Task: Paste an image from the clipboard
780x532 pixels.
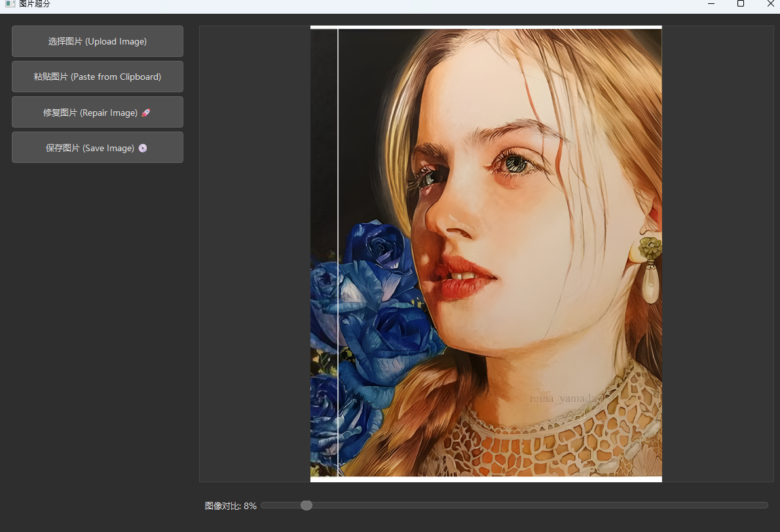Action: (x=98, y=77)
